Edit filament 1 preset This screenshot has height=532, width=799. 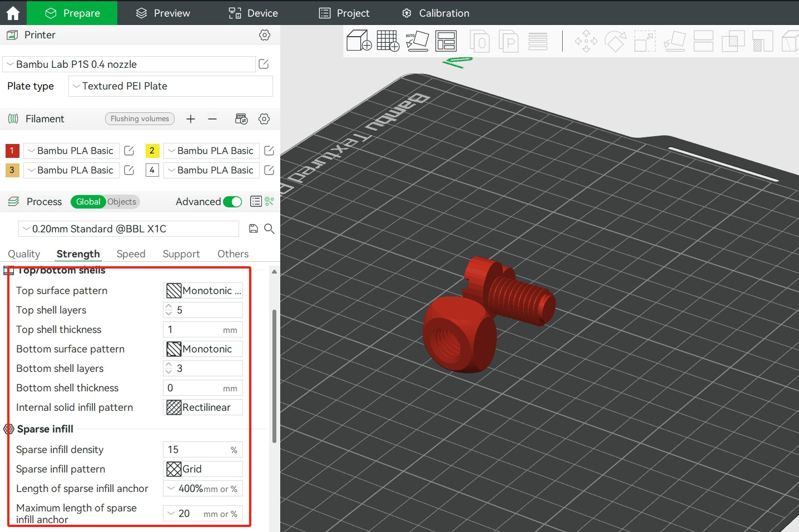pyautogui.click(x=129, y=151)
